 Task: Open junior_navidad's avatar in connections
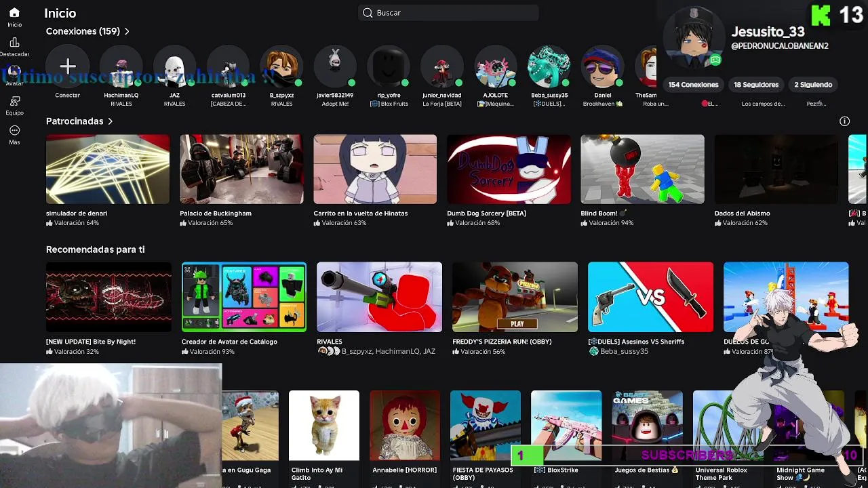442,66
